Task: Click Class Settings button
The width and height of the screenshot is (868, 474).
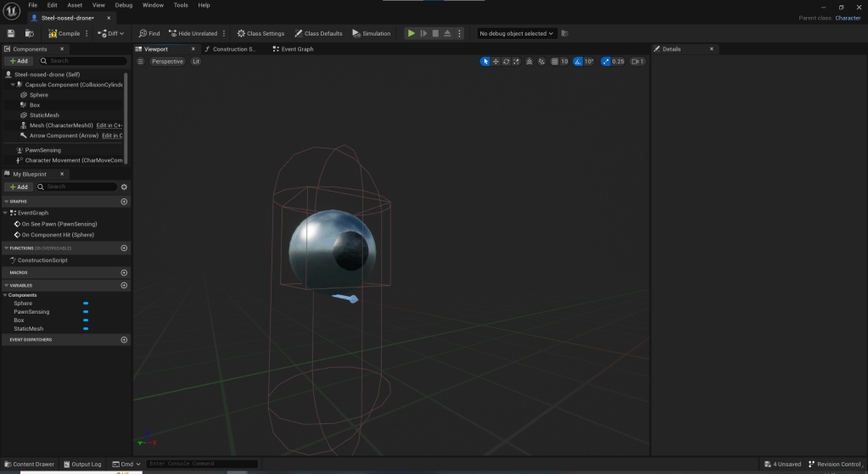Action: coord(260,33)
